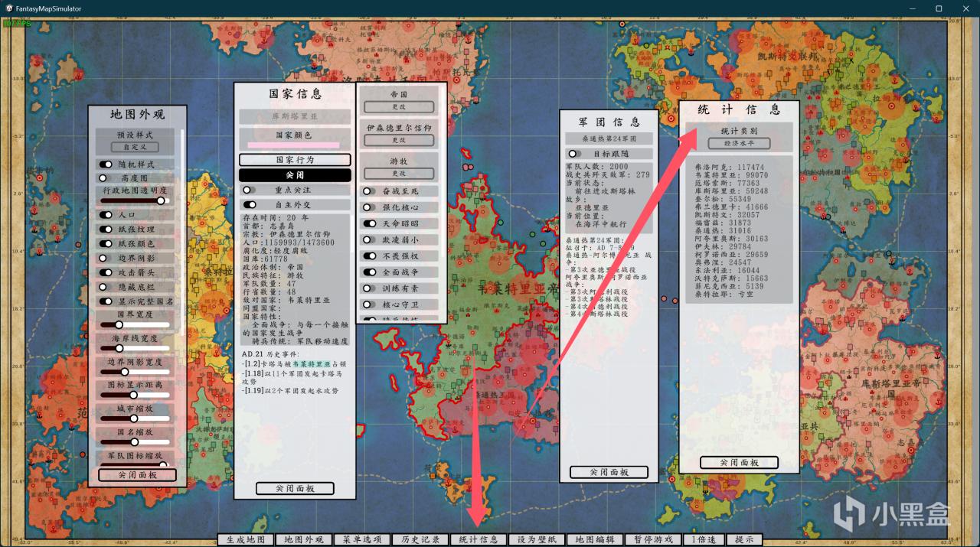Click the black 关闭 button under 国家行为
Screen dimensions: 980x547
(295, 175)
